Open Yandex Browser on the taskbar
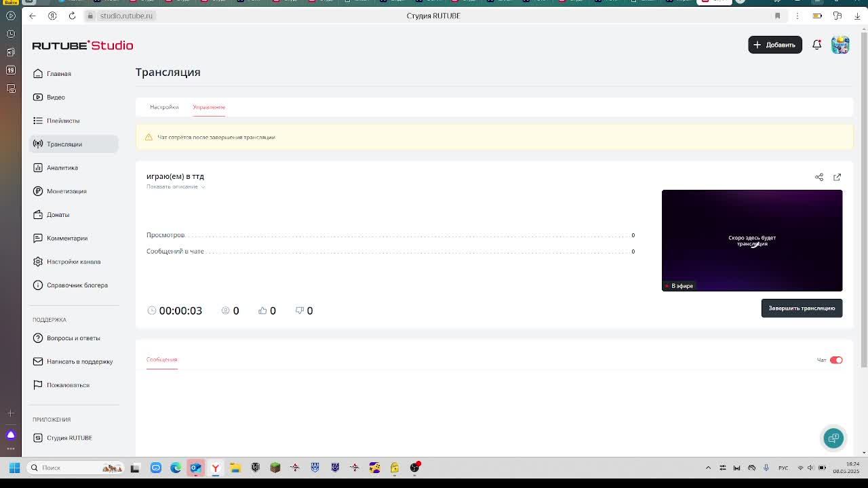 [216, 468]
